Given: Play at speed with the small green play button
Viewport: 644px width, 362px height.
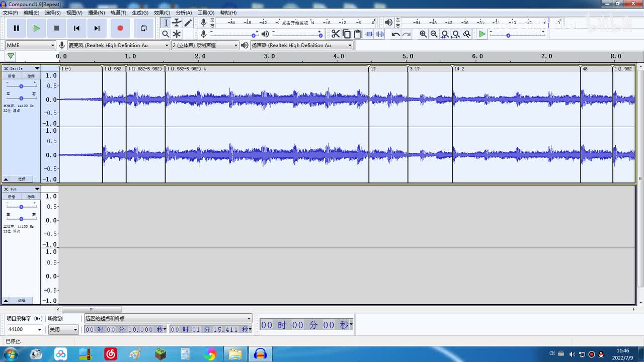Looking at the screenshot, I should pos(482,34).
